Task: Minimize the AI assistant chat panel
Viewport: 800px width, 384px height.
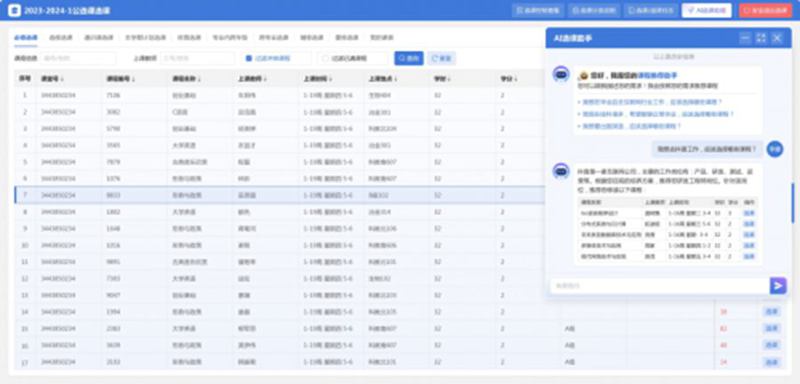Action: [745, 38]
